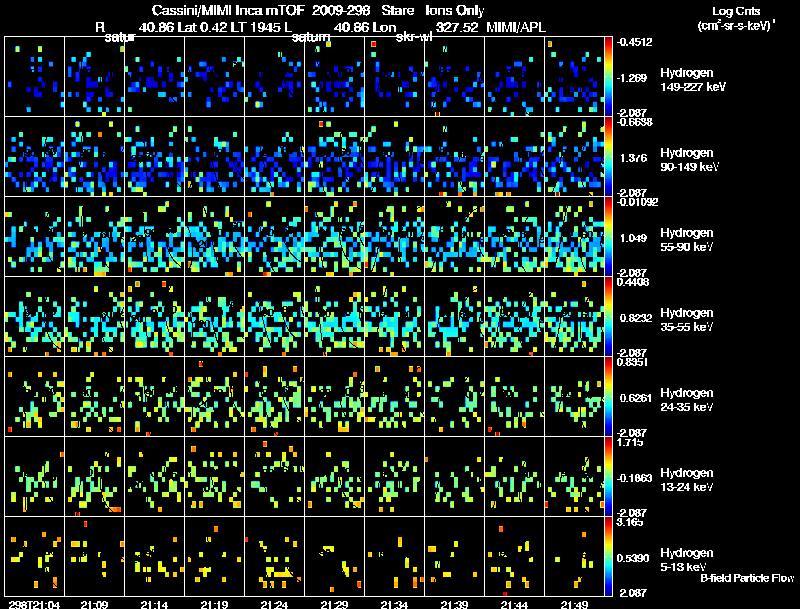This screenshot has width=800, height=609.
Task: Click the '1.376' colorbar value
Action: [x=633, y=158]
